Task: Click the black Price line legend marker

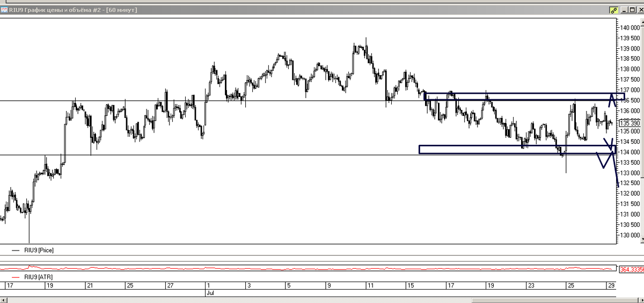Action: coord(16,250)
